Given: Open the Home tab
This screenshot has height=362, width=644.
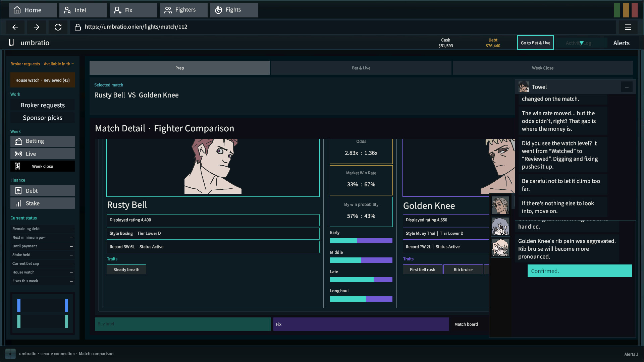Looking at the screenshot, I should (33, 10).
